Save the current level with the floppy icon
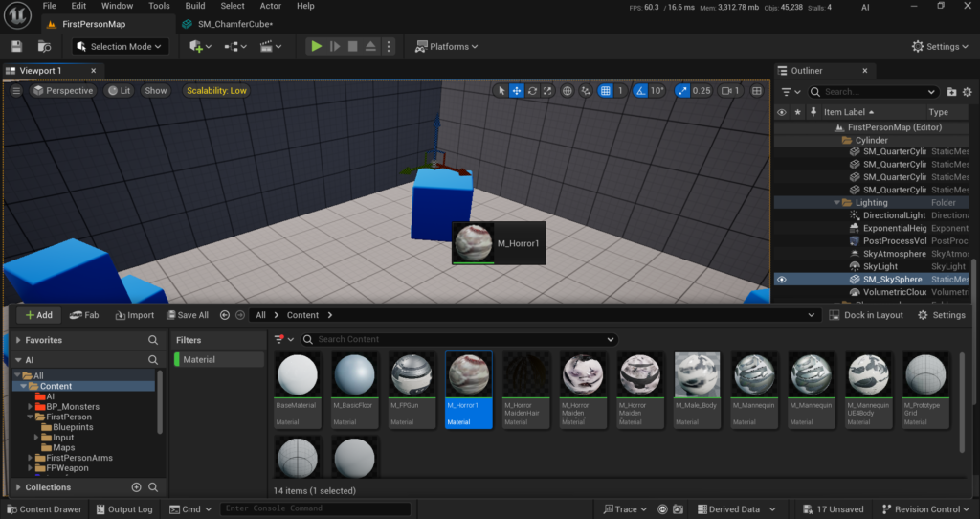The width and height of the screenshot is (980, 519). pos(16,46)
